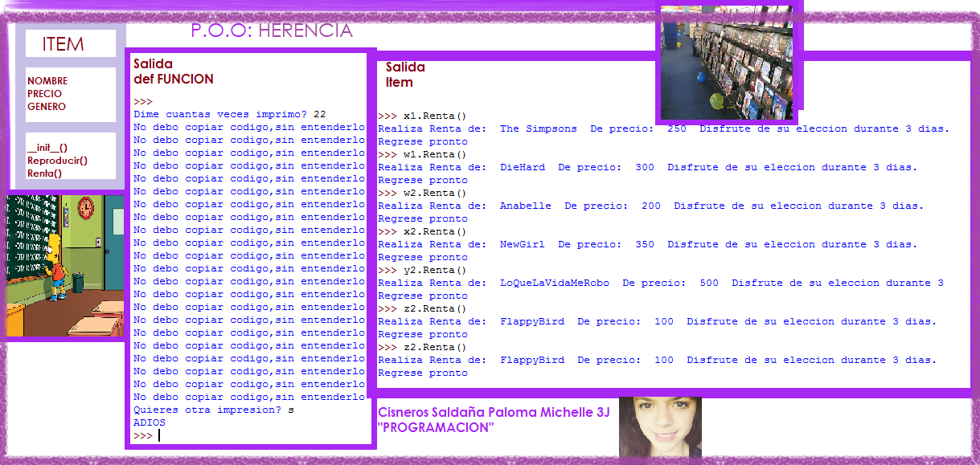
Task: Open the author portrait photo
Action: (660, 427)
